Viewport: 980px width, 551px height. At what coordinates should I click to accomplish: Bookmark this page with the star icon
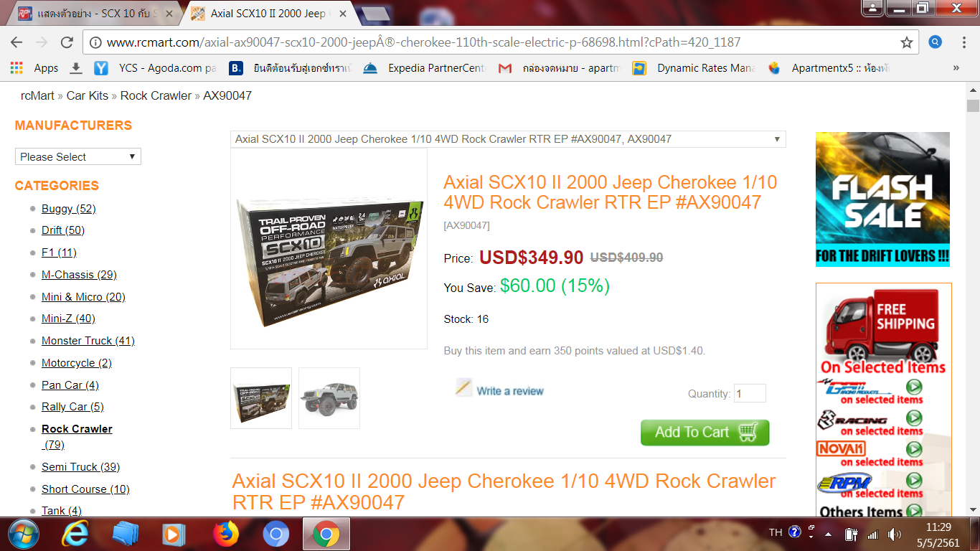(x=907, y=42)
